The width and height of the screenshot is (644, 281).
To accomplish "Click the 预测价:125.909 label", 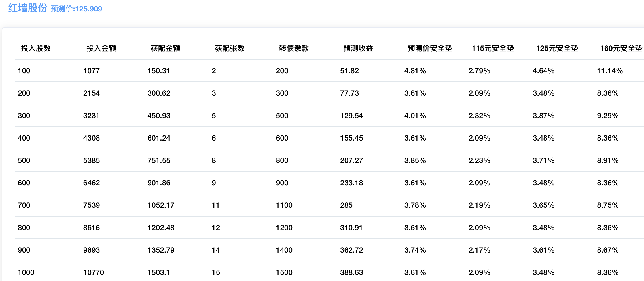I will tap(76, 9).
